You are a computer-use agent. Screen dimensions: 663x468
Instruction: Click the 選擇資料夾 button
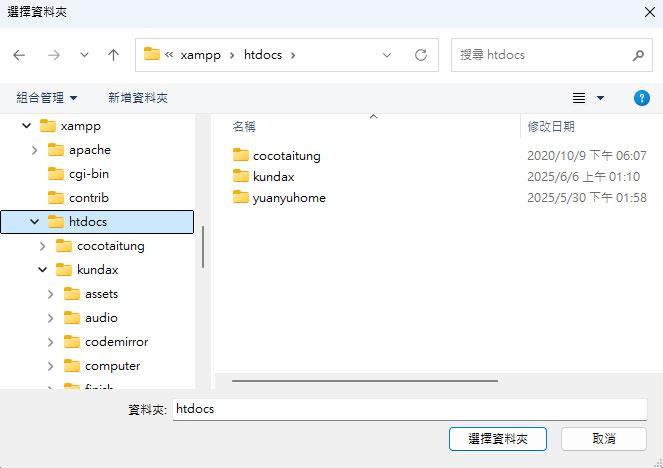[497, 439]
